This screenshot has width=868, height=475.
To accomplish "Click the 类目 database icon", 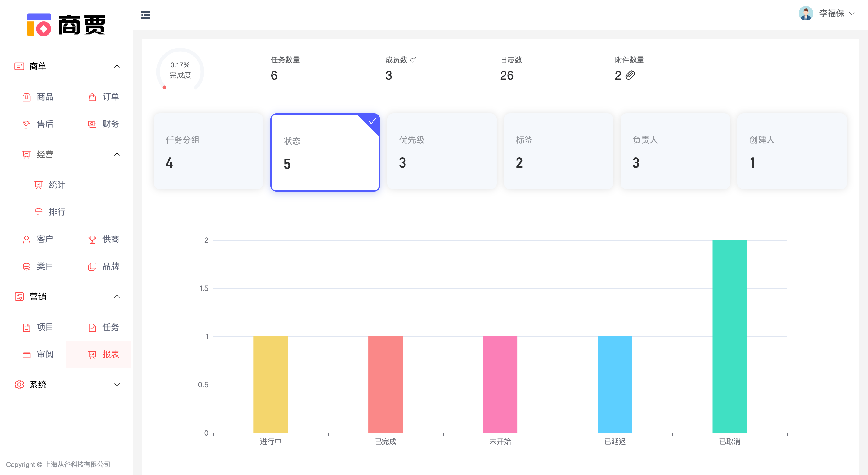I will click(x=27, y=266).
